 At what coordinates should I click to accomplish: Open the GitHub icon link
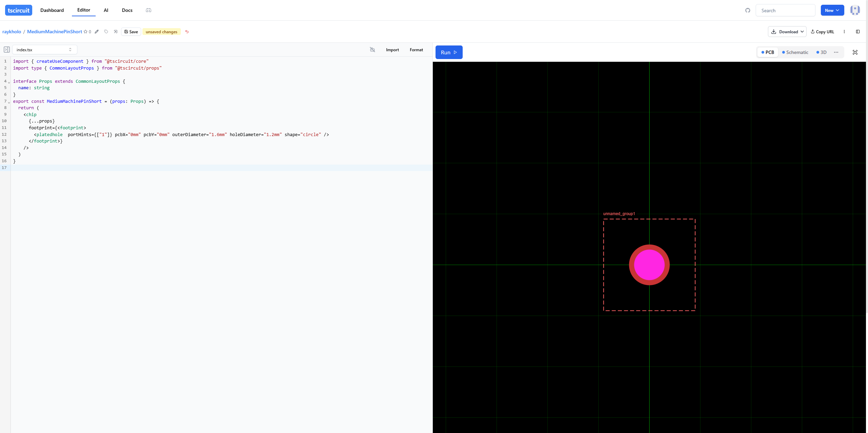pyautogui.click(x=748, y=11)
